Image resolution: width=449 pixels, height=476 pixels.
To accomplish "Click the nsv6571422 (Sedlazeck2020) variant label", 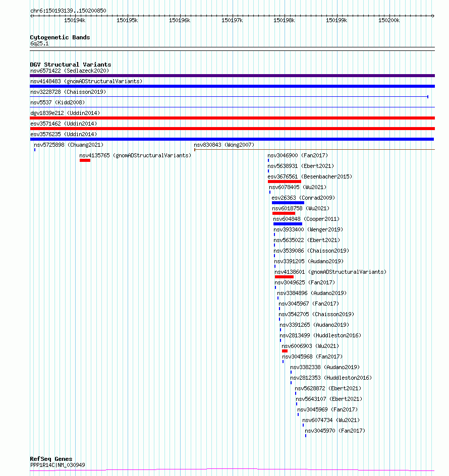I will pos(70,71).
